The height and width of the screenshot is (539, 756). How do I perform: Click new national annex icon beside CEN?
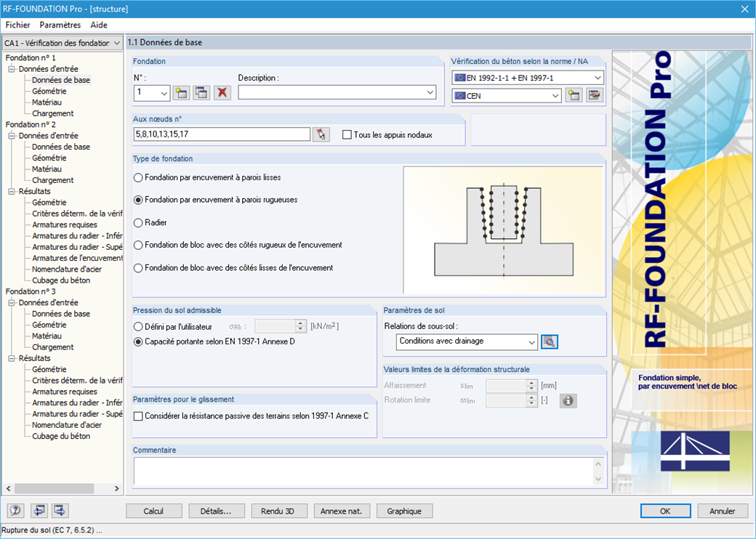coord(574,95)
